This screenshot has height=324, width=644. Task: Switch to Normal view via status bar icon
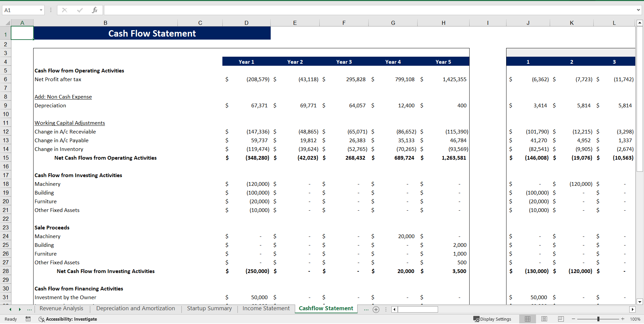click(x=527, y=319)
